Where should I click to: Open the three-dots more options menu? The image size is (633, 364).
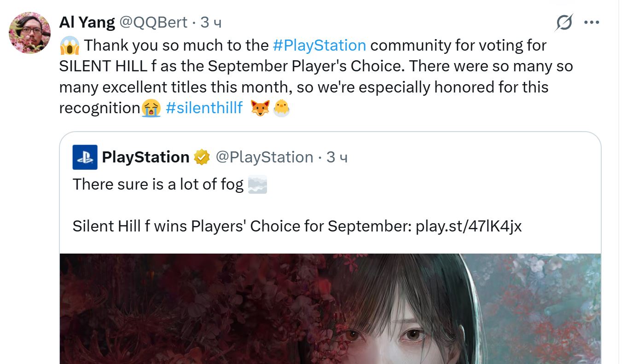pyautogui.click(x=592, y=23)
